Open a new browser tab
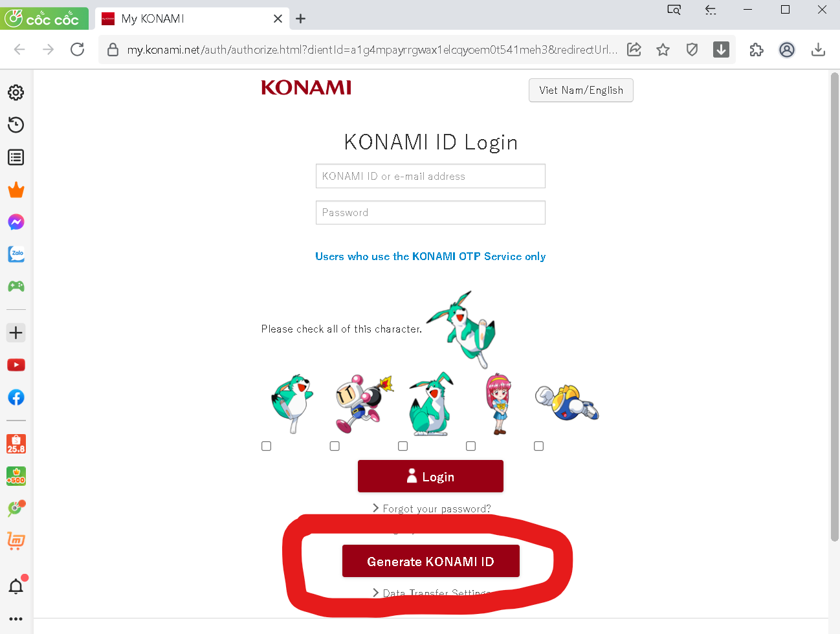The image size is (840, 634). (300, 19)
